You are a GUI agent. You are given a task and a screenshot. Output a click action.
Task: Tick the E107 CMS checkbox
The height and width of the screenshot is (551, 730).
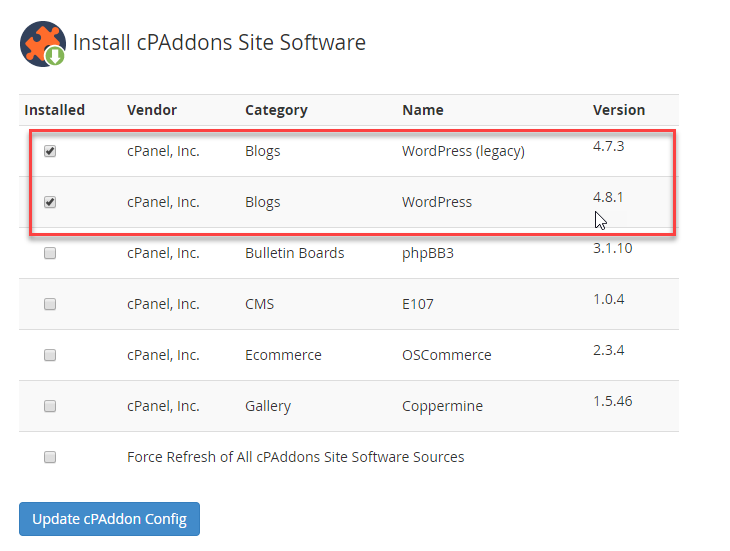(50, 304)
